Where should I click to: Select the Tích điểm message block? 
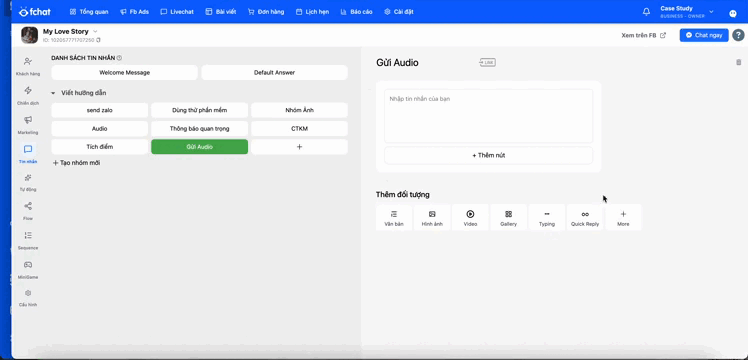tap(100, 147)
